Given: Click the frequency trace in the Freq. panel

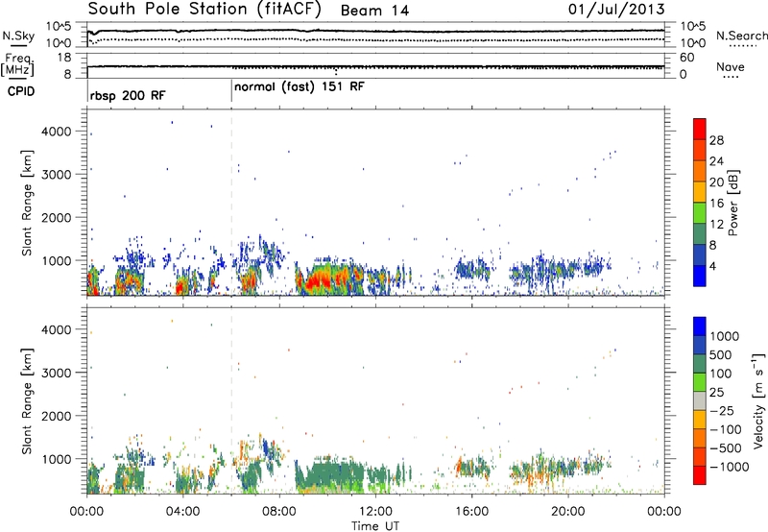Looking at the screenshot, I should point(375,66).
